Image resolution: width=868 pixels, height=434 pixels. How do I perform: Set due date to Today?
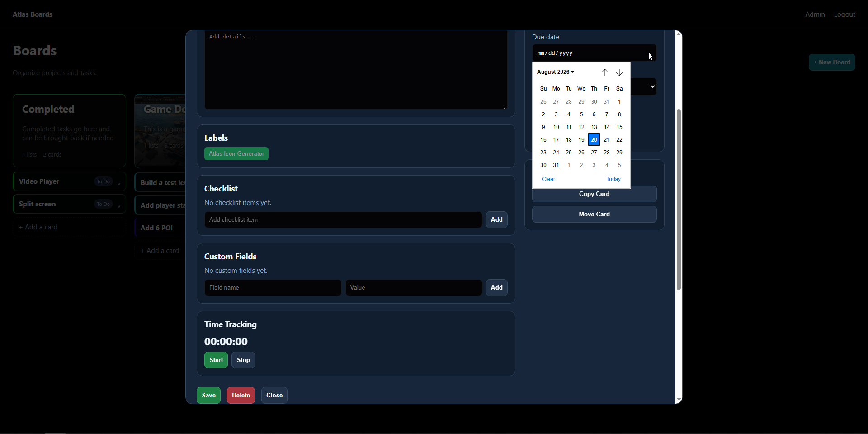coord(613,179)
